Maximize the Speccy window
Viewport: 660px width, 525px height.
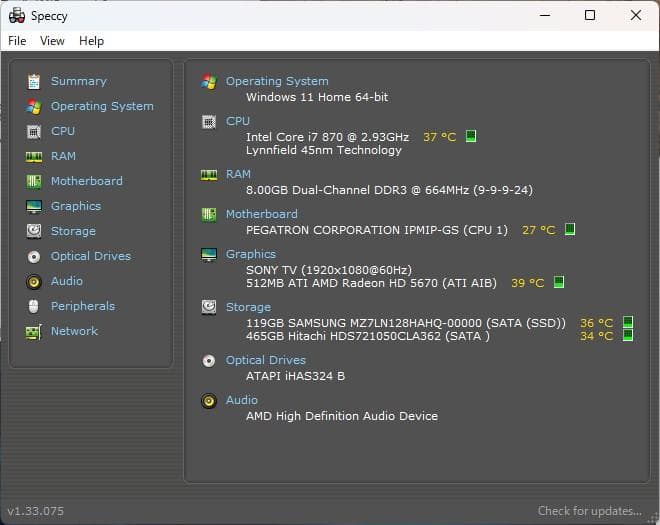point(590,16)
